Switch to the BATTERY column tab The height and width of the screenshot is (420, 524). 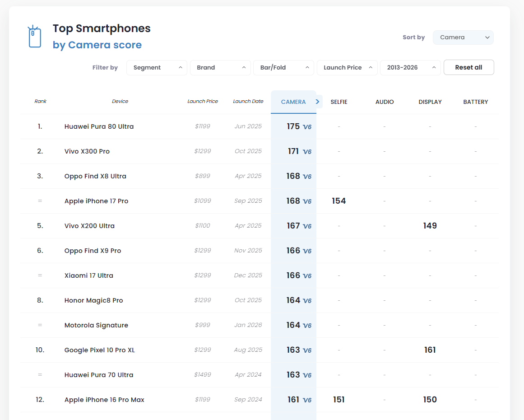(475, 102)
